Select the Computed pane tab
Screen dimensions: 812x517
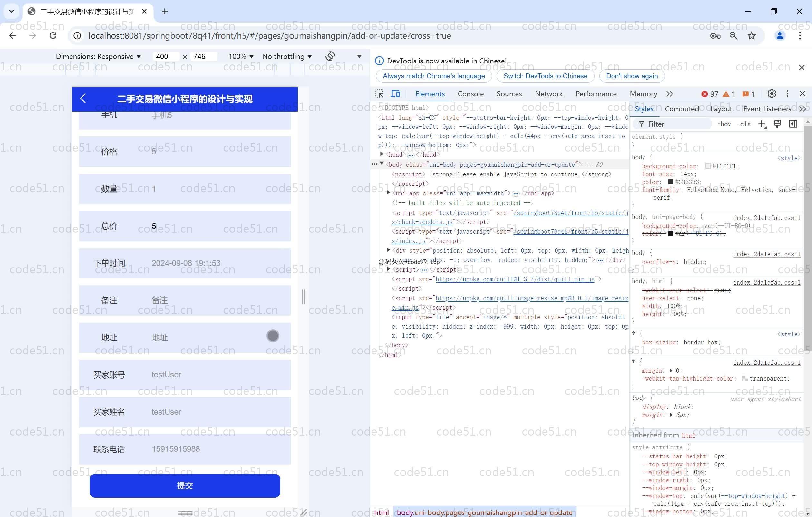(x=681, y=109)
